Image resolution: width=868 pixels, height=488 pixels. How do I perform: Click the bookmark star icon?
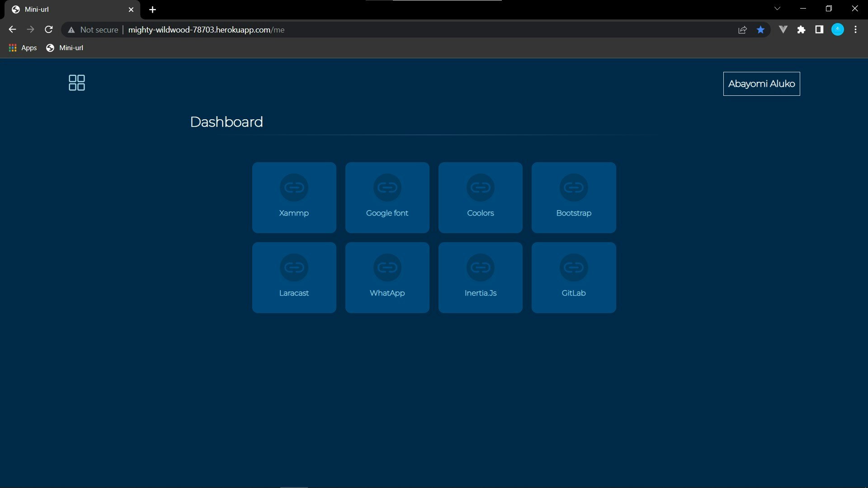pyautogui.click(x=760, y=30)
